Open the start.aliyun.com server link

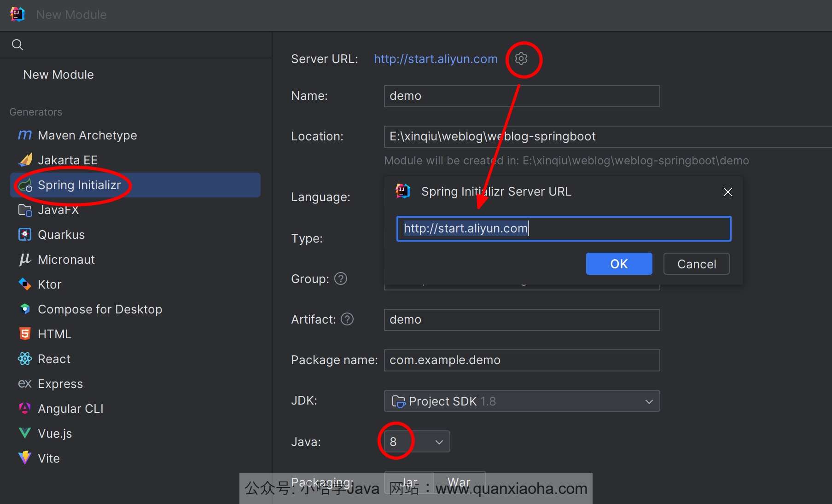point(436,59)
